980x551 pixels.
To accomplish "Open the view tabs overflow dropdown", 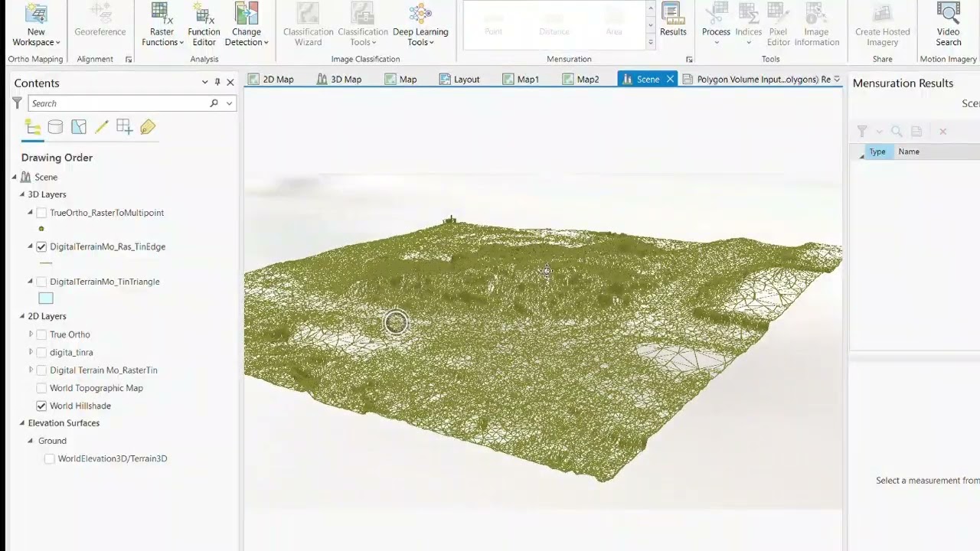I will 836,79.
